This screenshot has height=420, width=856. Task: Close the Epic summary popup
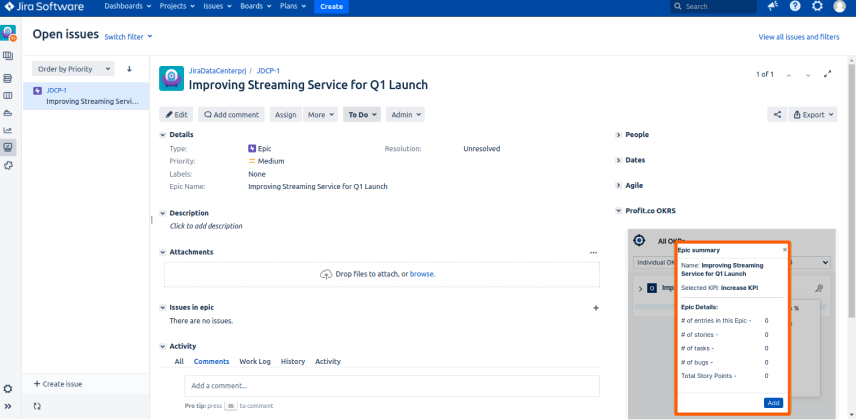point(785,250)
